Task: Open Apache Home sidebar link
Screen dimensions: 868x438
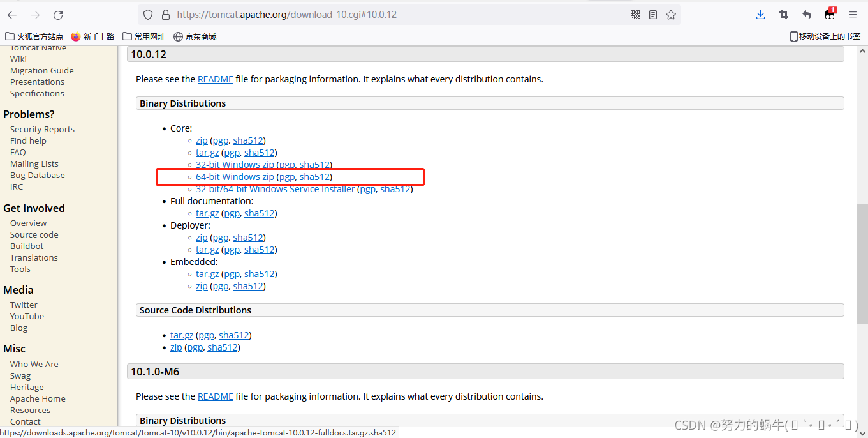Action: click(38, 398)
